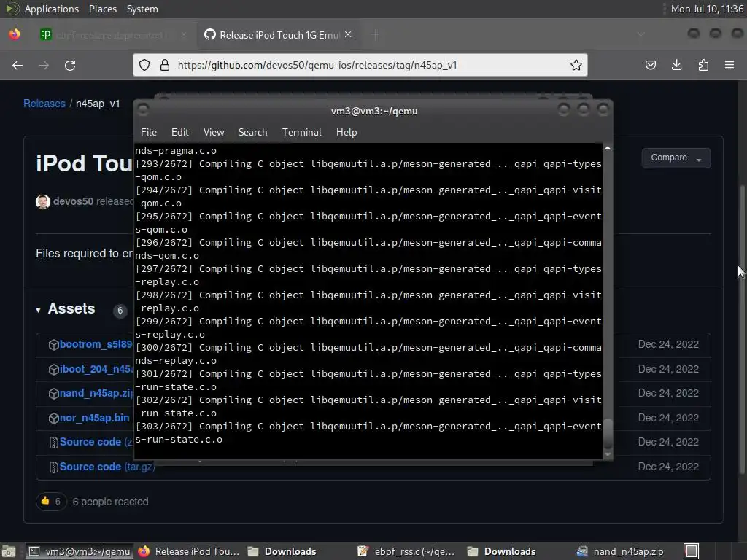Open nand_n45ap.zip archive taskbar item
This screenshot has height=560, width=747.
(621, 551)
